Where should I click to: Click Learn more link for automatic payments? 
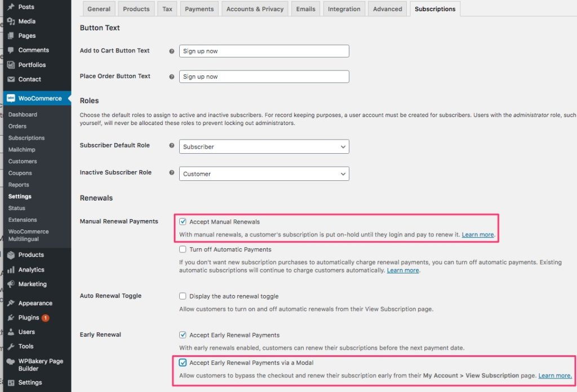[403, 270]
